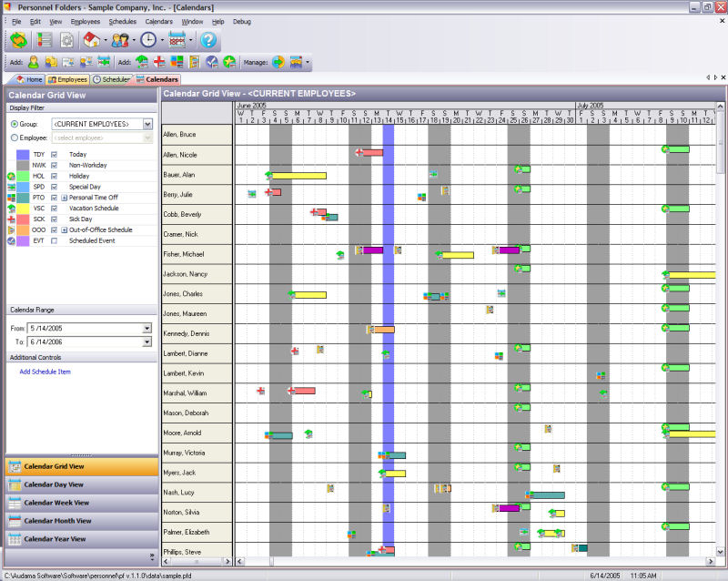Uncheck the Holiday display filter checkbox
This screenshot has height=581, width=728.
[x=55, y=176]
